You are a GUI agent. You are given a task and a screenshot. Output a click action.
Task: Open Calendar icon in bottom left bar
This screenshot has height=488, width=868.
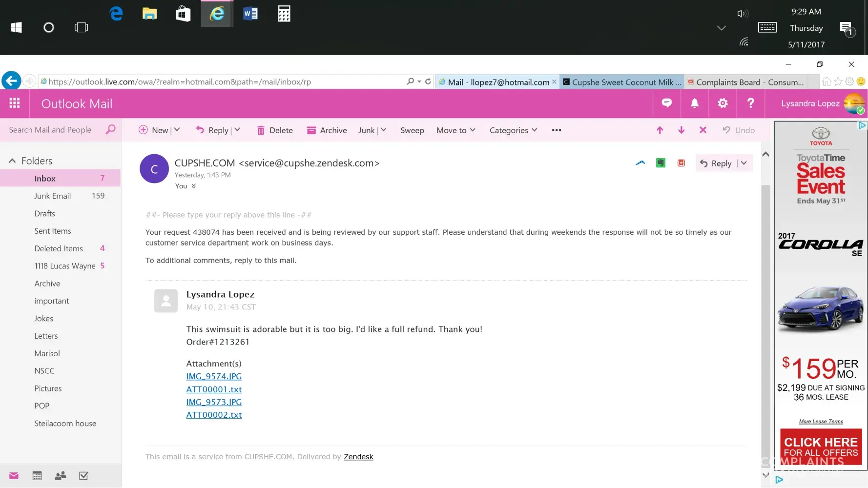[x=37, y=476]
